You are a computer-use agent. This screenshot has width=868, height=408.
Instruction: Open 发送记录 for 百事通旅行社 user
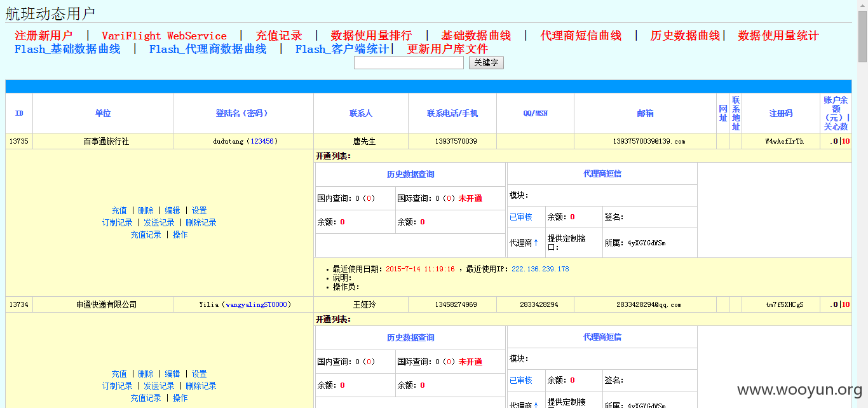click(x=159, y=222)
